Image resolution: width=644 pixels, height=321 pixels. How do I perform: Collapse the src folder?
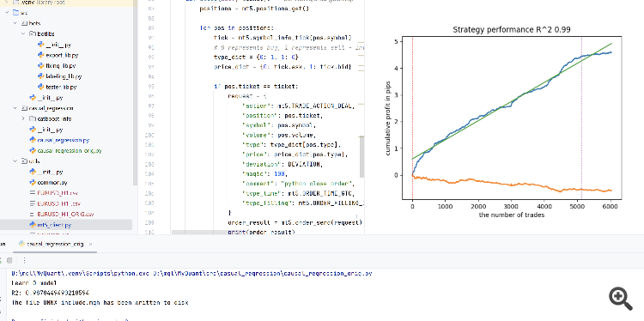click(7, 13)
